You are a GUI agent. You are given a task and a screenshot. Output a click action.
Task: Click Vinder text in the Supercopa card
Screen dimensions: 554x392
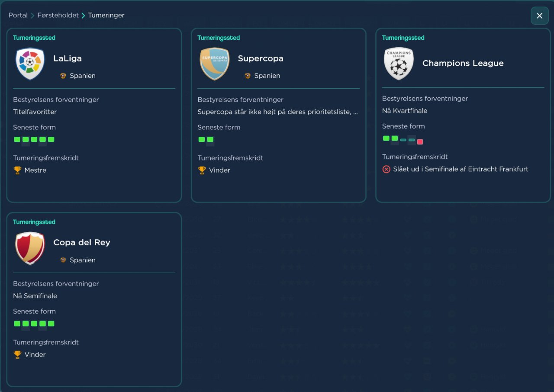point(219,170)
